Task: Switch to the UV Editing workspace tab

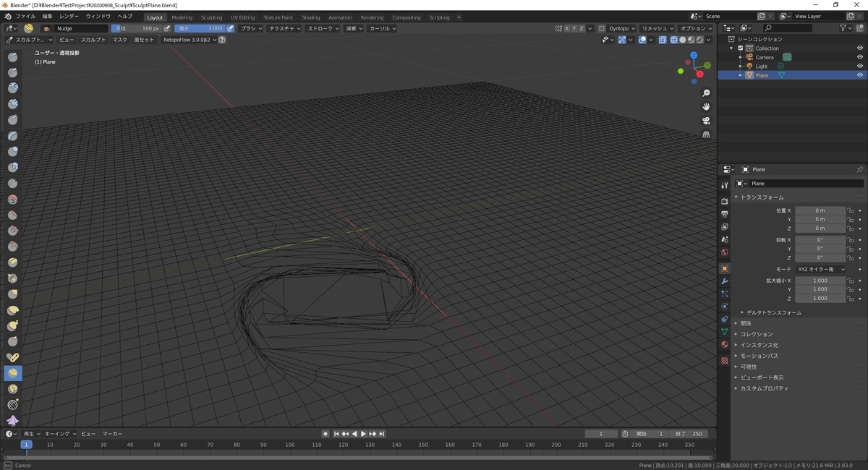Action: (242, 17)
